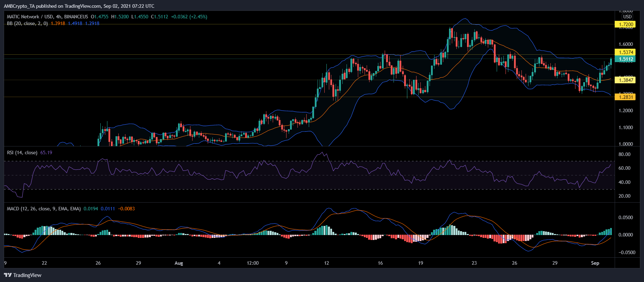Click the 19 date label on time axis

[420, 263]
